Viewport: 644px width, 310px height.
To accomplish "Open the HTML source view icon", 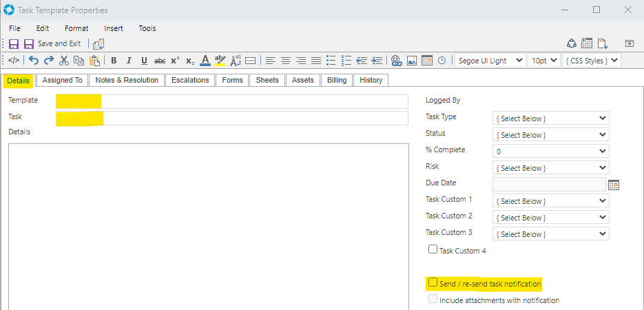I will point(14,61).
